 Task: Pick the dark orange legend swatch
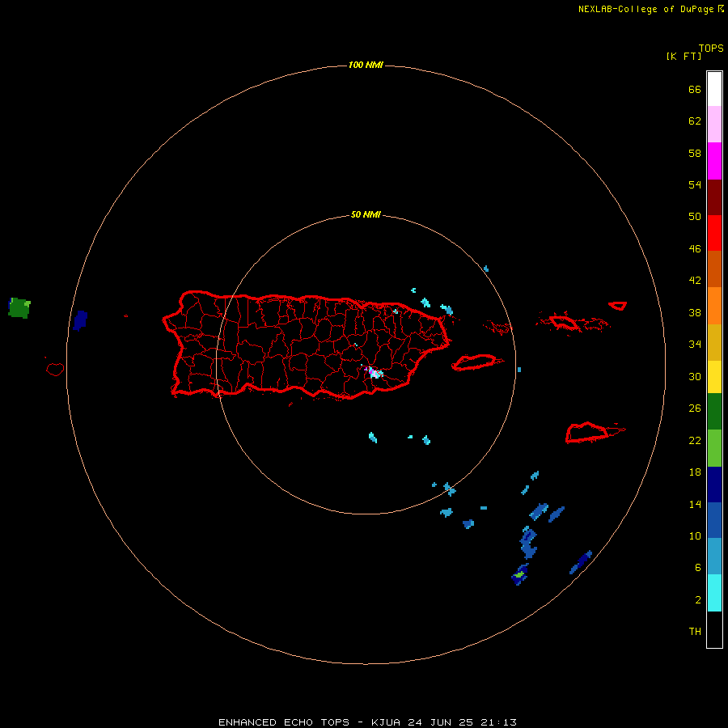714,269
